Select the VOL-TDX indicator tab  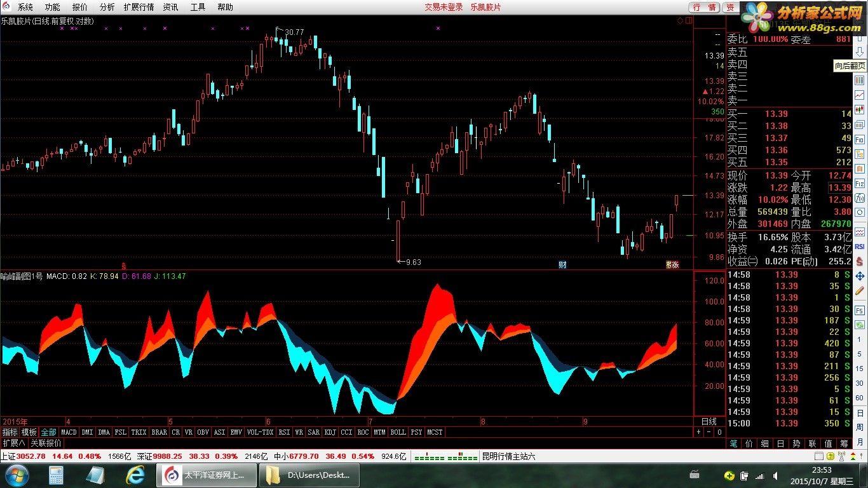tap(260, 432)
